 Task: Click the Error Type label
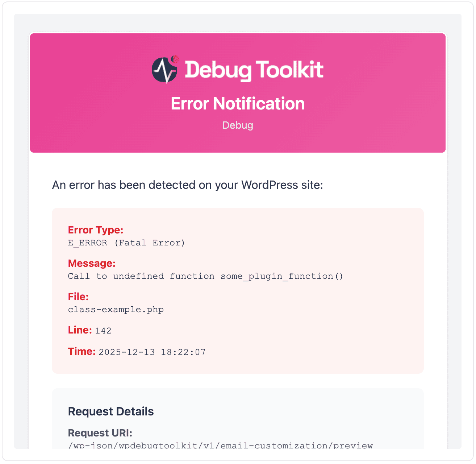[96, 230]
